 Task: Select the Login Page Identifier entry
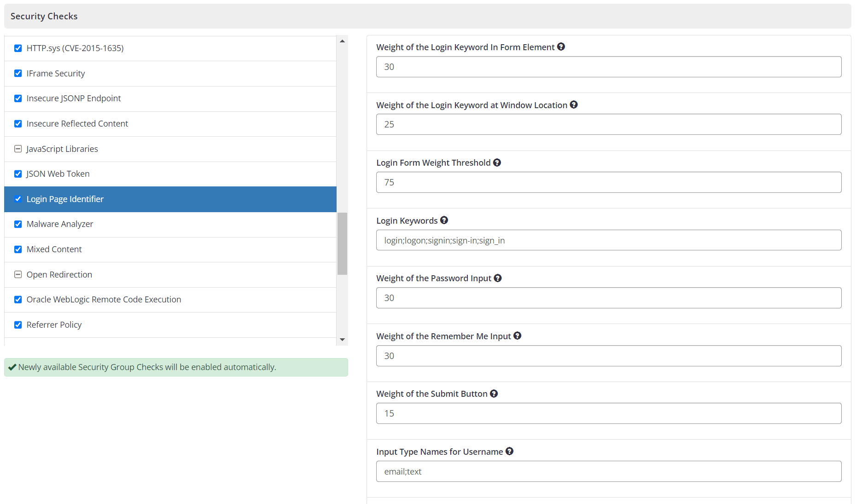(64, 199)
